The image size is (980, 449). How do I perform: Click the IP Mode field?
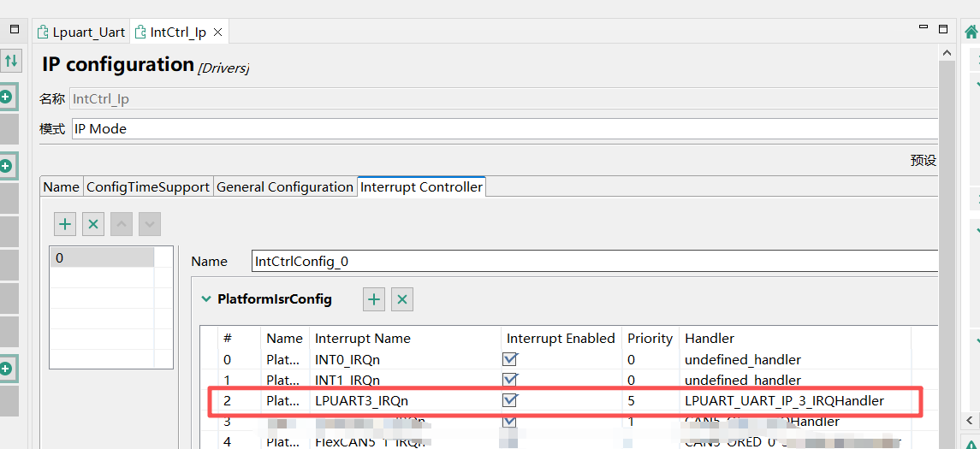point(504,129)
